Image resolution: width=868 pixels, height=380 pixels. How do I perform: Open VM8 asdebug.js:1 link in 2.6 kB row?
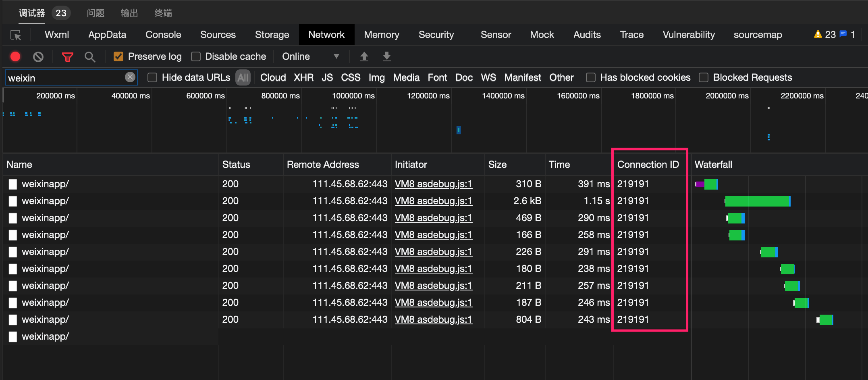433,201
